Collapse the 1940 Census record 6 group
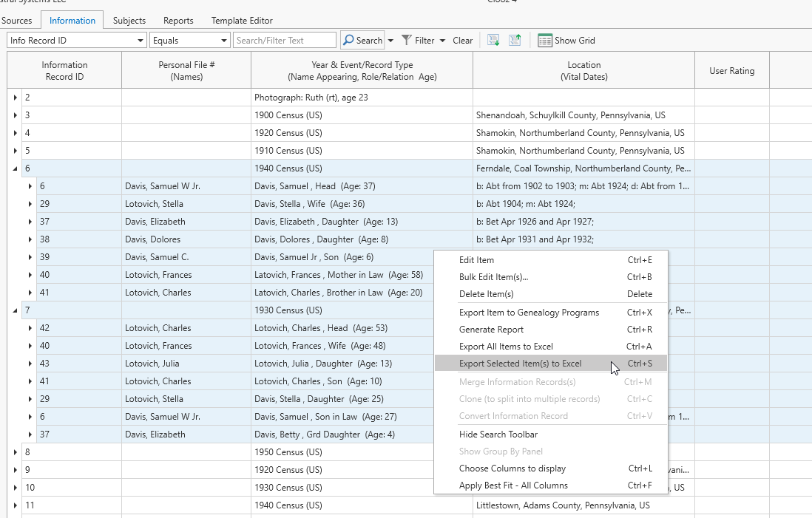The image size is (812, 518). tap(15, 168)
